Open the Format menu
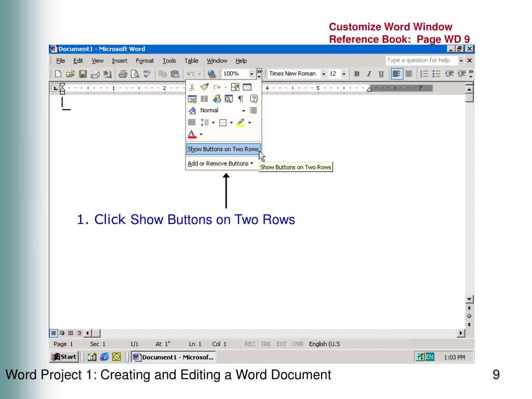This screenshot has width=532, height=399. 145,61
